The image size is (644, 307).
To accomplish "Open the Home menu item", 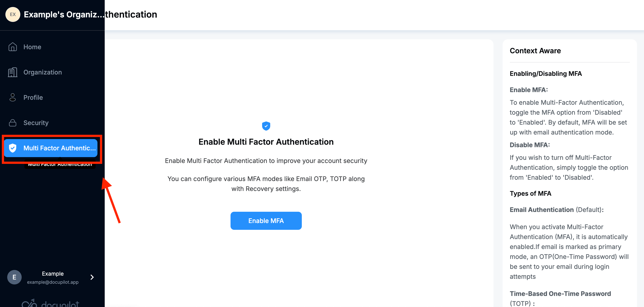I will coord(32,47).
